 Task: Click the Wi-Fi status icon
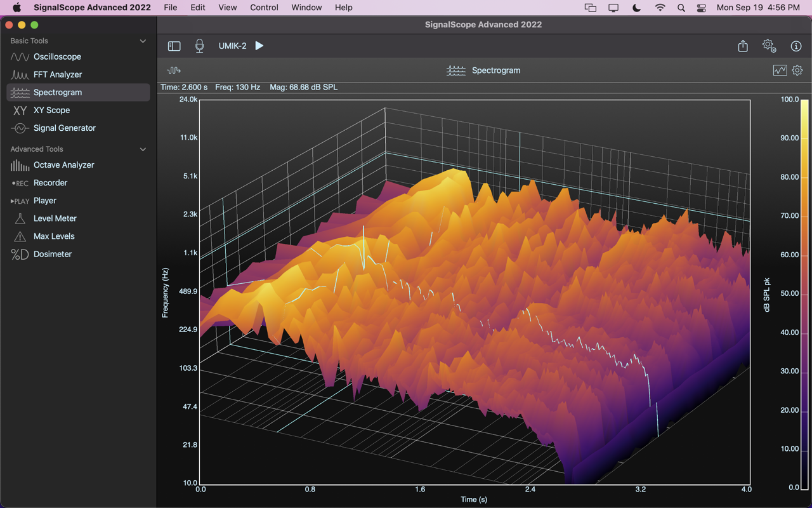pos(660,8)
